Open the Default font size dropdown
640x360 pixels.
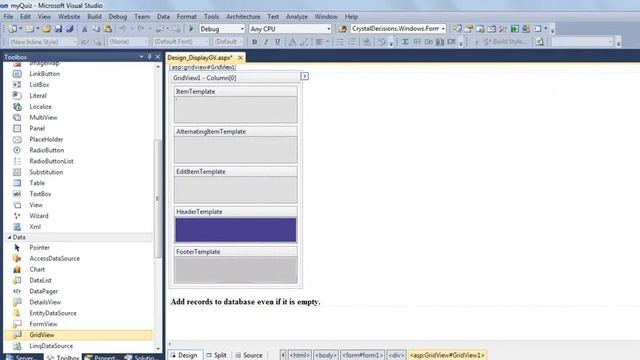click(241, 42)
